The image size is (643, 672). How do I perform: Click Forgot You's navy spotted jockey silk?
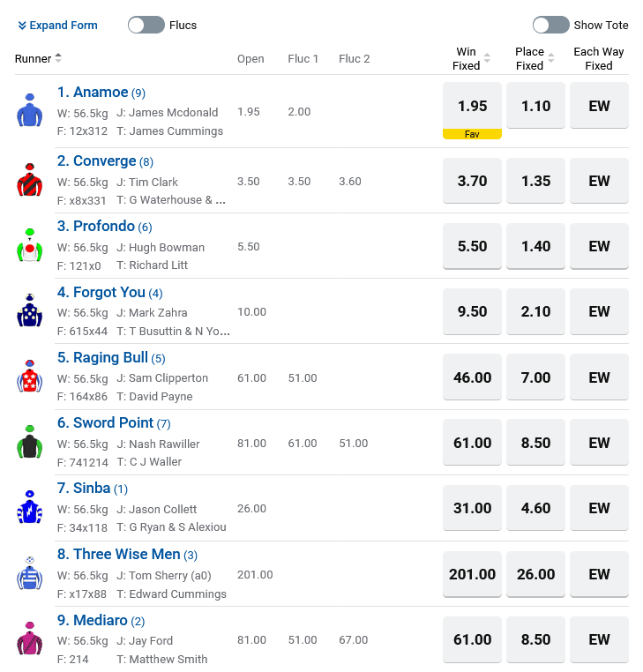[x=29, y=311]
